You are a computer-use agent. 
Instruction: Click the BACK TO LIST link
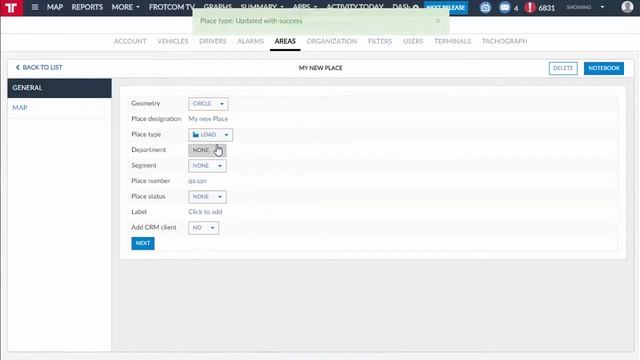(x=39, y=67)
